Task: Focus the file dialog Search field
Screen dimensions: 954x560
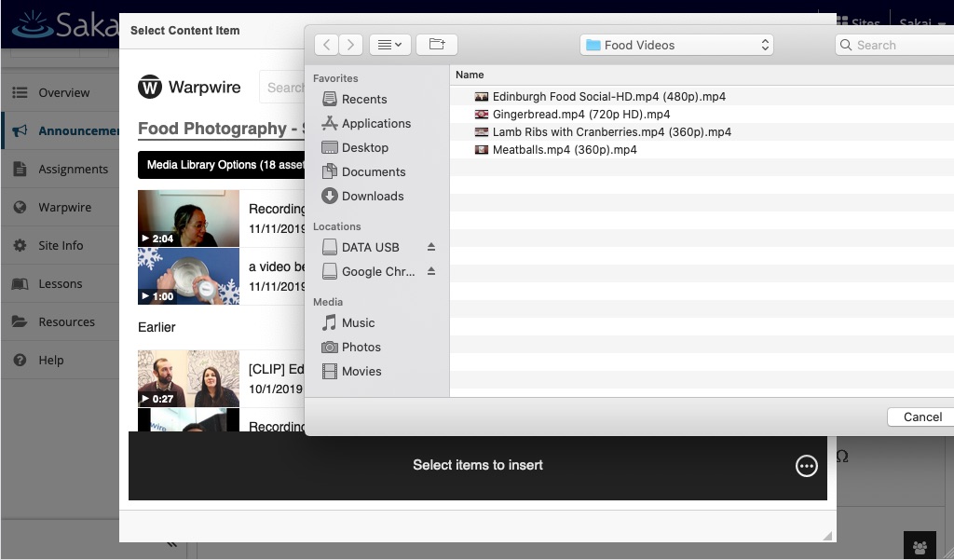Action: pos(894,45)
